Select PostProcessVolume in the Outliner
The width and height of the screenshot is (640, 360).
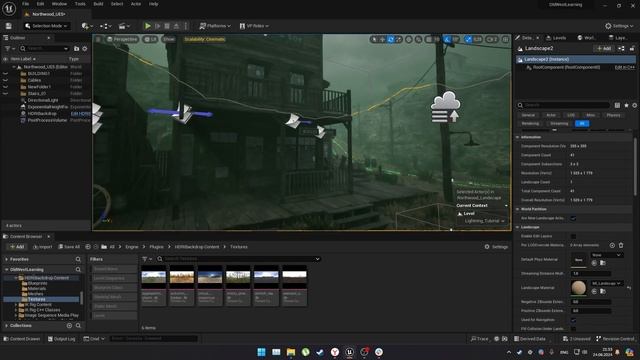pyautogui.click(x=47, y=120)
